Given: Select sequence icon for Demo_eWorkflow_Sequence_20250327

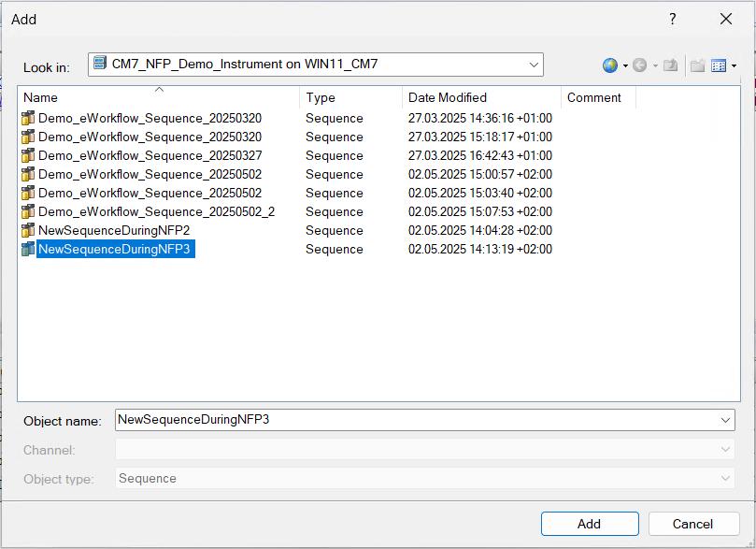Looking at the screenshot, I should point(28,155).
